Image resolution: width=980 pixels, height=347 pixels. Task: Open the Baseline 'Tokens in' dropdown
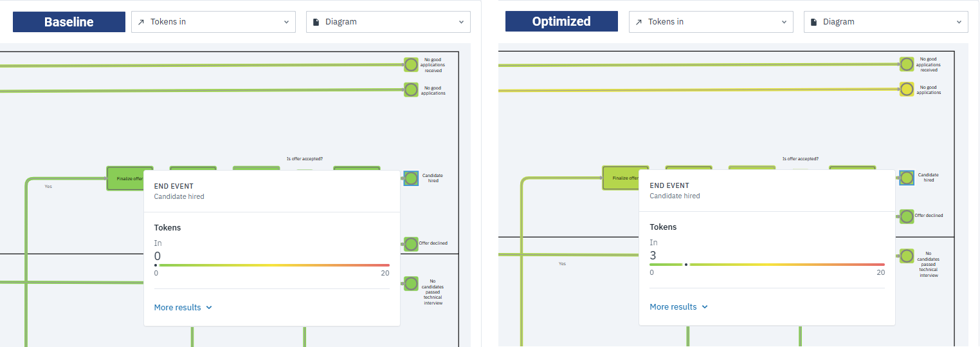coord(213,22)
